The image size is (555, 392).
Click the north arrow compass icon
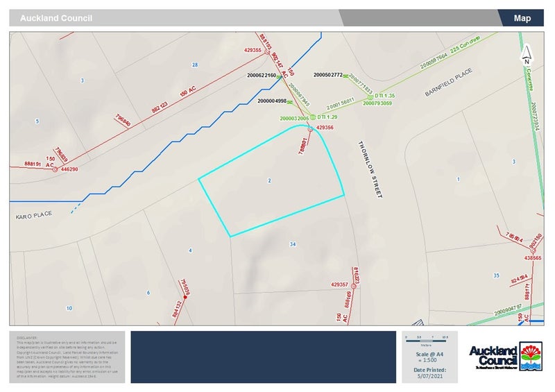pyautogui.click(x=527, y=52)
